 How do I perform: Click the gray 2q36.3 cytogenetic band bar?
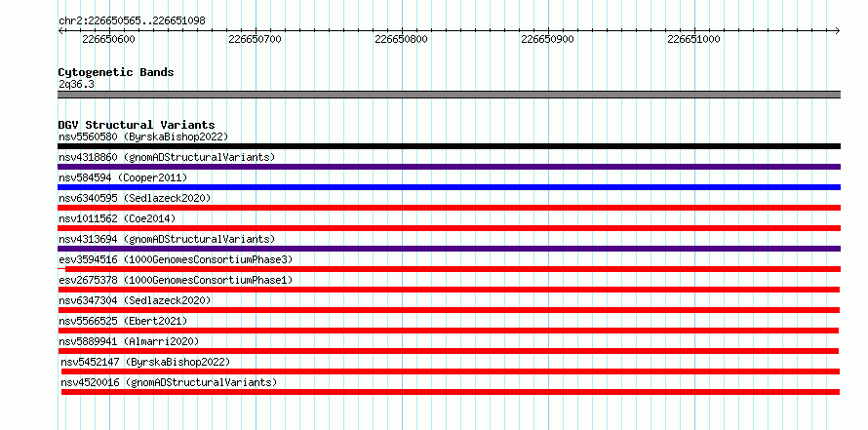[x=449, y=95]
